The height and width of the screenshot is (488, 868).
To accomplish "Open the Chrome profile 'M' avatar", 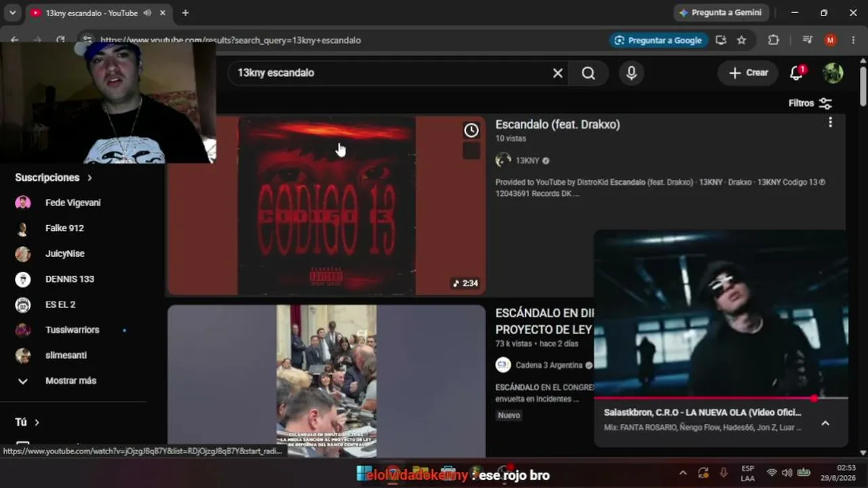I will point(830,40).
